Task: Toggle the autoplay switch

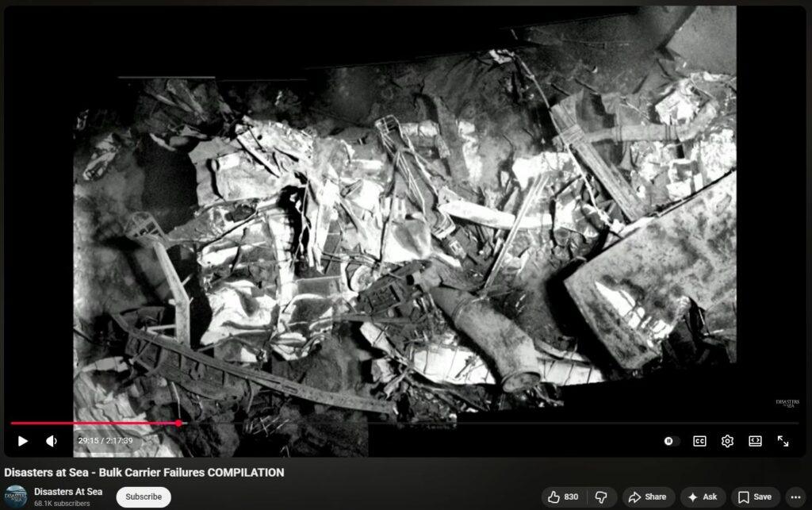Action: tap(671, 441)
